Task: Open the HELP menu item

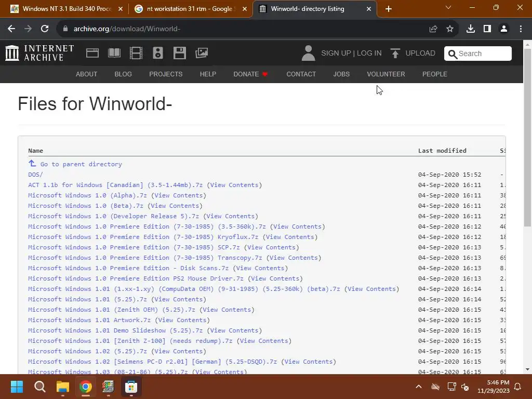Action: pyautogui.click(x=208, y=74)
